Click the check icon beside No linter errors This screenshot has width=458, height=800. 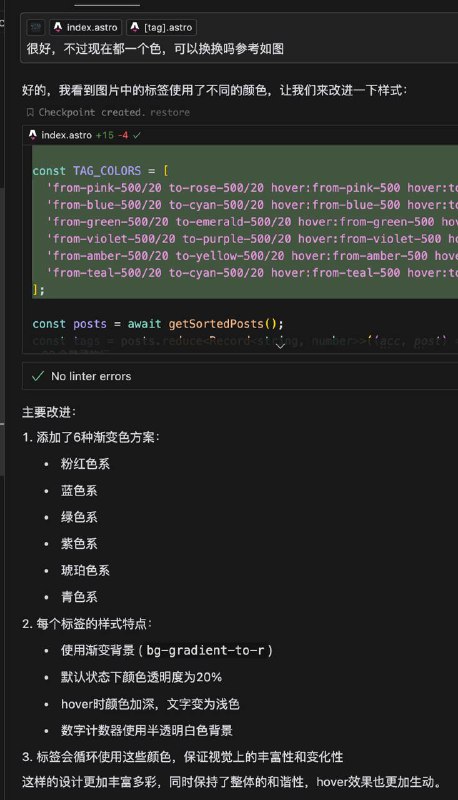[38, 377]
